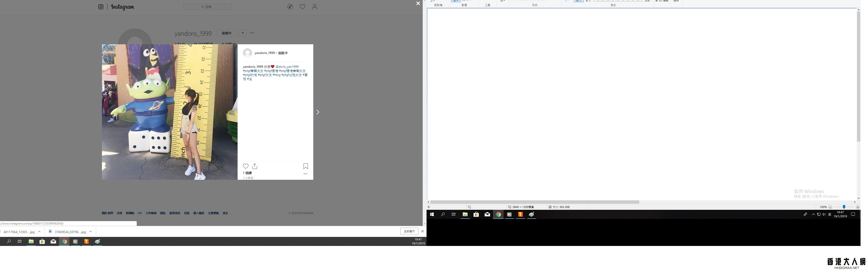Open the Activity heart icon in Instagram header

pyautogui.click(x=303, y=7)
